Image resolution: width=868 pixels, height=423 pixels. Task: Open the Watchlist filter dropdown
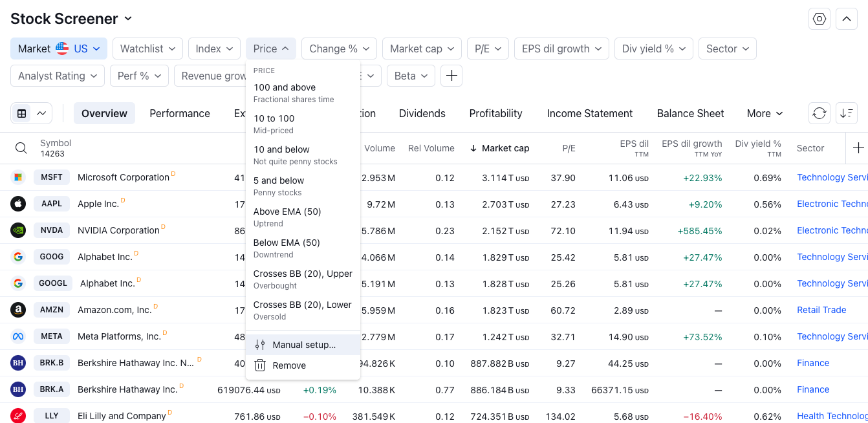(x=147, y=49)
